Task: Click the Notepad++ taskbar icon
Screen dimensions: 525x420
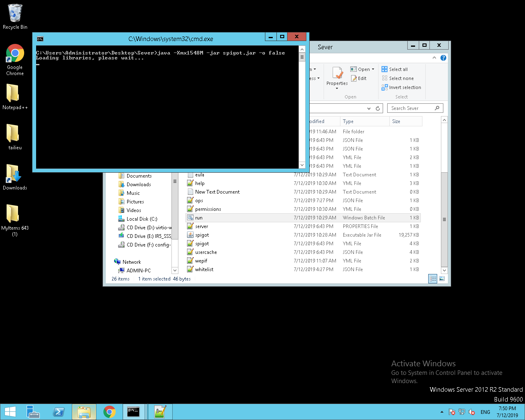Action: coord(160,412)
